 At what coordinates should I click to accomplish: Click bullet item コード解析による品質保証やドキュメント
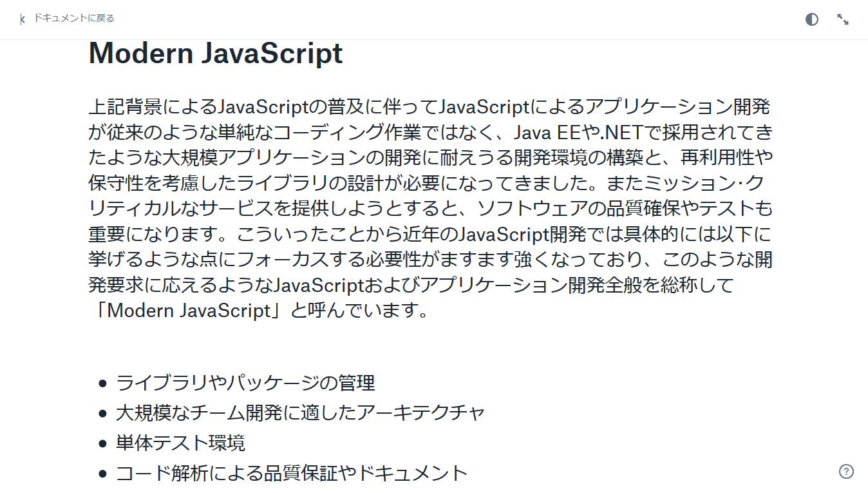pos(292,473)
